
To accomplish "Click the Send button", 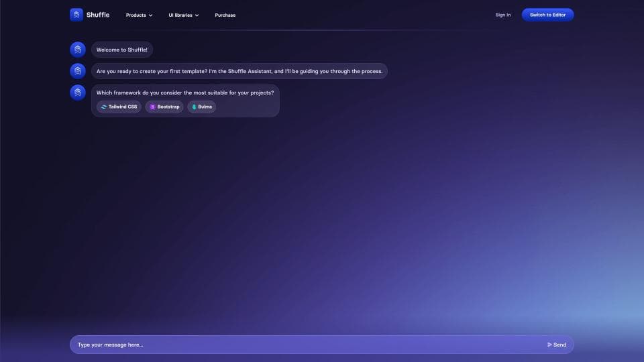I will click(557, 345).
